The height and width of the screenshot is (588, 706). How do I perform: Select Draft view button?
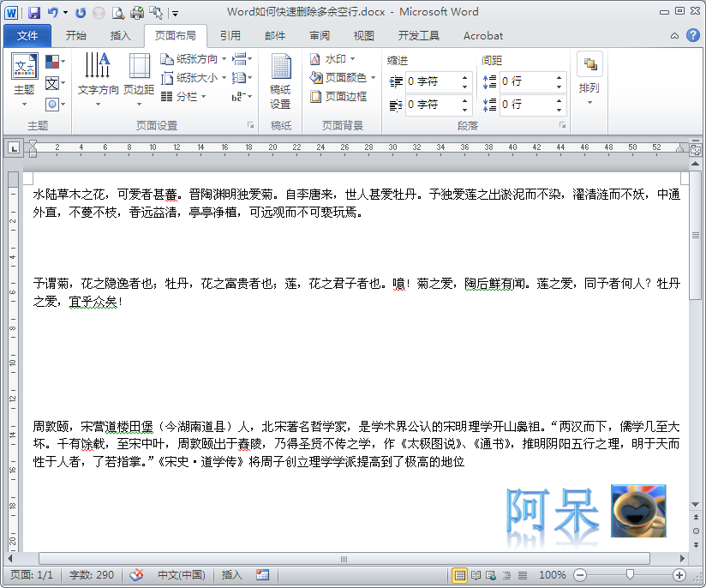coord(523,575)
